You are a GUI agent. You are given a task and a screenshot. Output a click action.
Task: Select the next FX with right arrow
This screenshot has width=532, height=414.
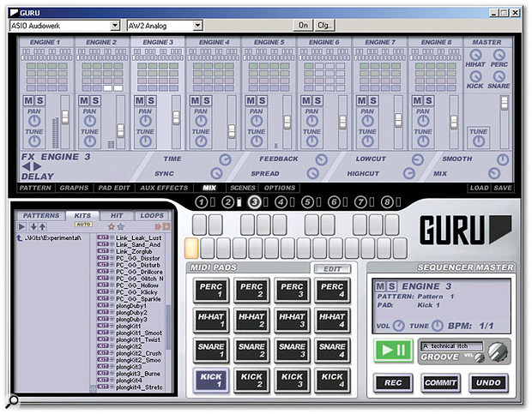(x=37, y=166)
